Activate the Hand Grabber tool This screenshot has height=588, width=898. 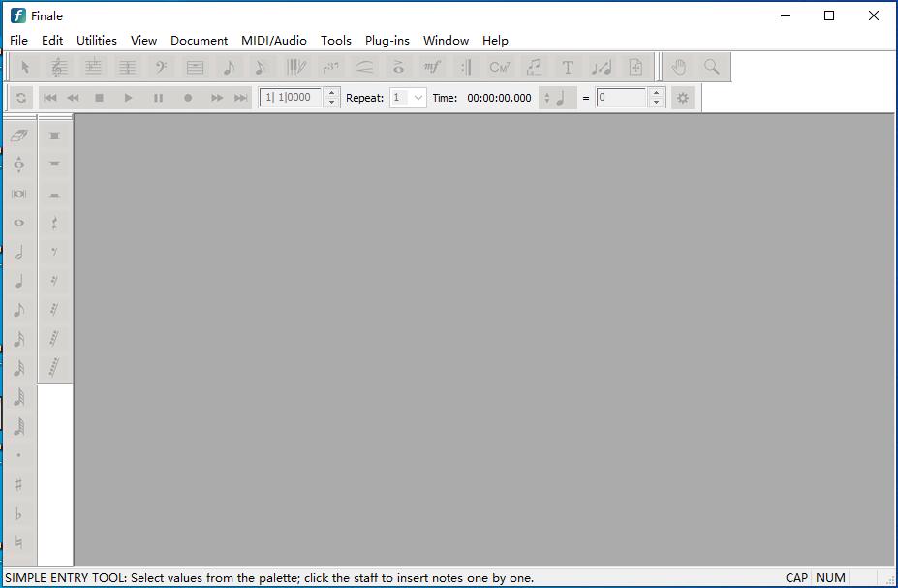pyautogui.click(x=679, y=67)
